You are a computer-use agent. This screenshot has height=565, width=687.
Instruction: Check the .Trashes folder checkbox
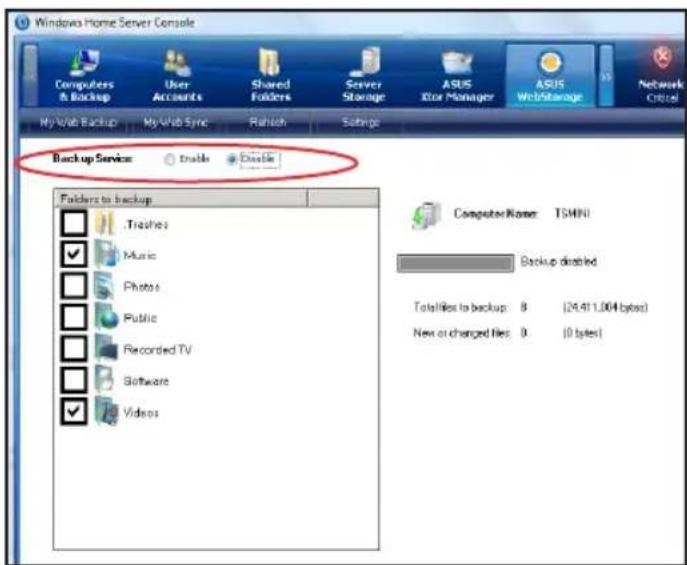click(74, 223)
